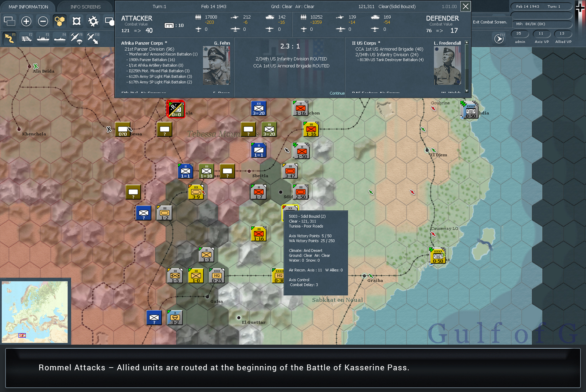Zoom in on the map
The image size is (586, 392).
(x=26, y=21)
